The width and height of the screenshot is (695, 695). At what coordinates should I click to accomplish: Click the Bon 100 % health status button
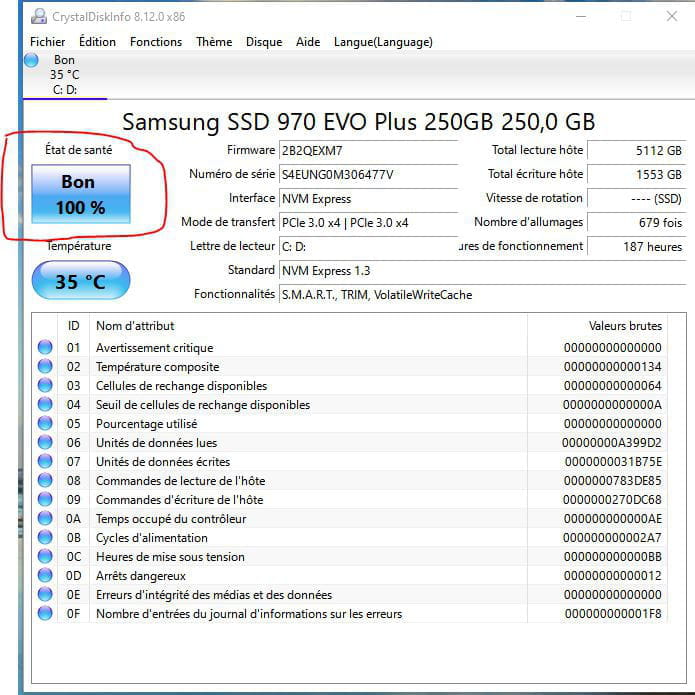pyautogui.click(x=81, y=194)
